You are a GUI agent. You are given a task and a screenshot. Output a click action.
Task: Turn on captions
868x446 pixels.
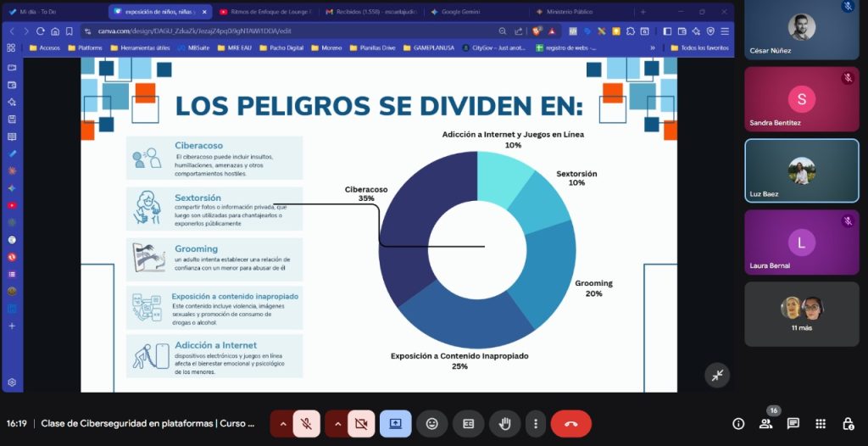coord(468,423)
